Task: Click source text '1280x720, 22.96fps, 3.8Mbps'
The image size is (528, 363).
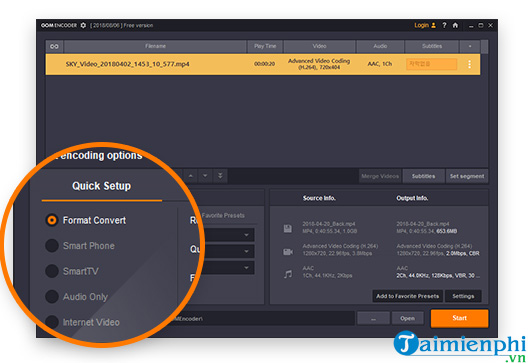Action: (x=337, y=253)
